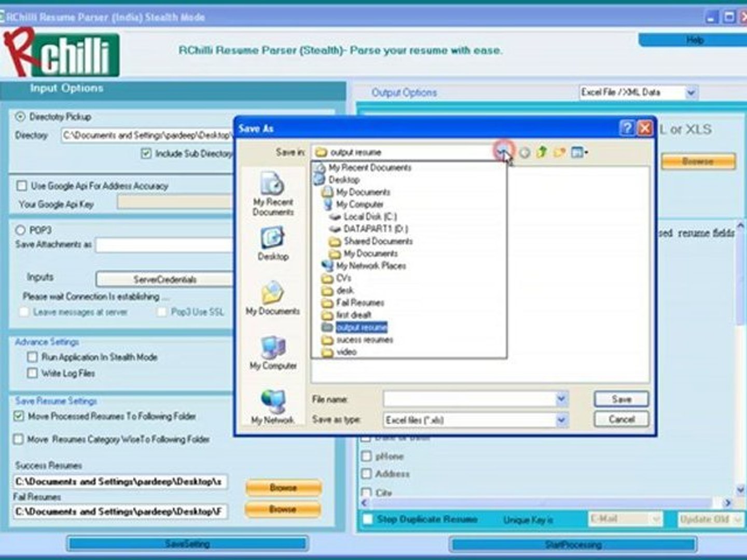Open the Views menu icon
This screenshot has width=747, height=560.
pyautogui.click(x=579, y=152)
